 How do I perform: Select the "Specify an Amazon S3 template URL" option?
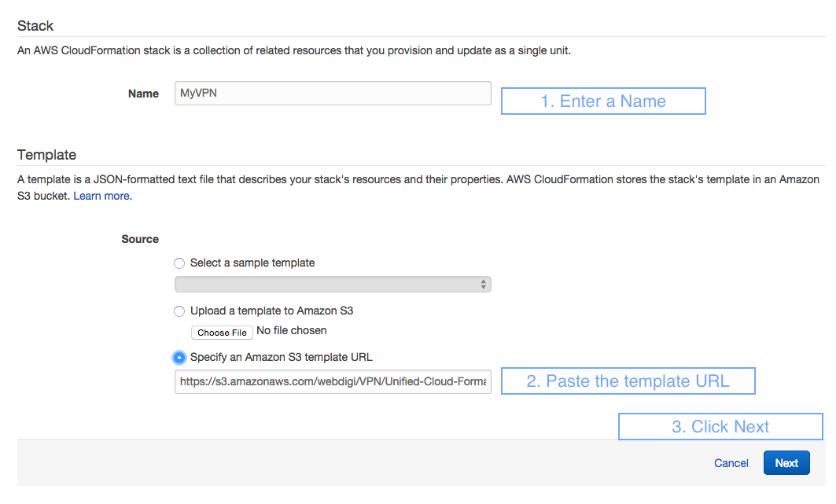click(179, 358)
